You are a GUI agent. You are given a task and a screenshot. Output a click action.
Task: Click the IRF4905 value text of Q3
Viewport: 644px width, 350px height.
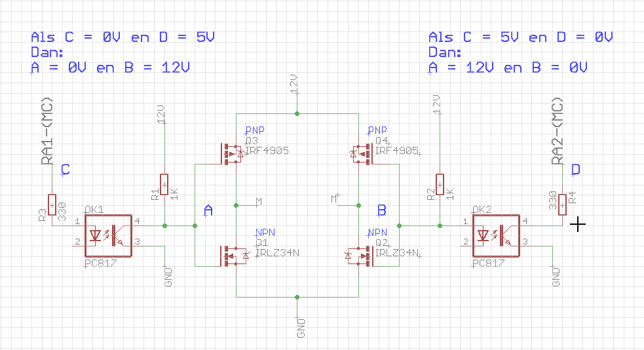[267, 151]
